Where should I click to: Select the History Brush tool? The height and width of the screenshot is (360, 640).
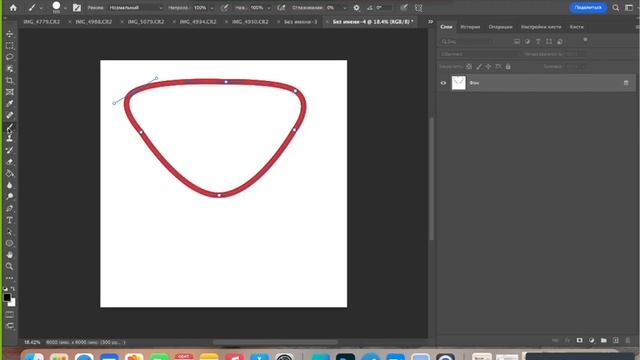pos(9,150)
